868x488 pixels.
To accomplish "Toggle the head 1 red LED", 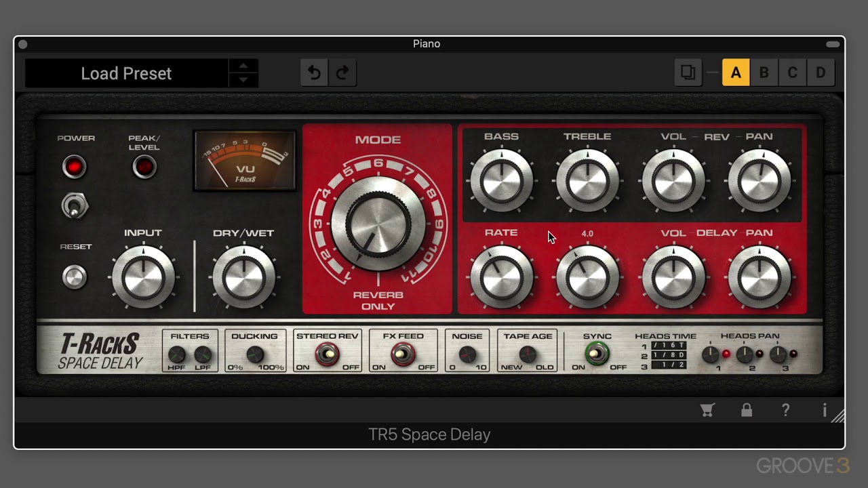I will coord(726,354).
